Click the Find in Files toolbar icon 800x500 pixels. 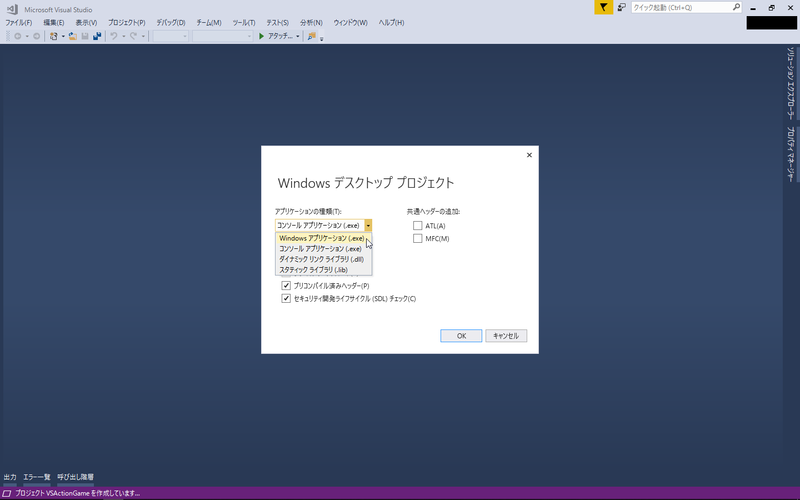(x=311, y=36)
